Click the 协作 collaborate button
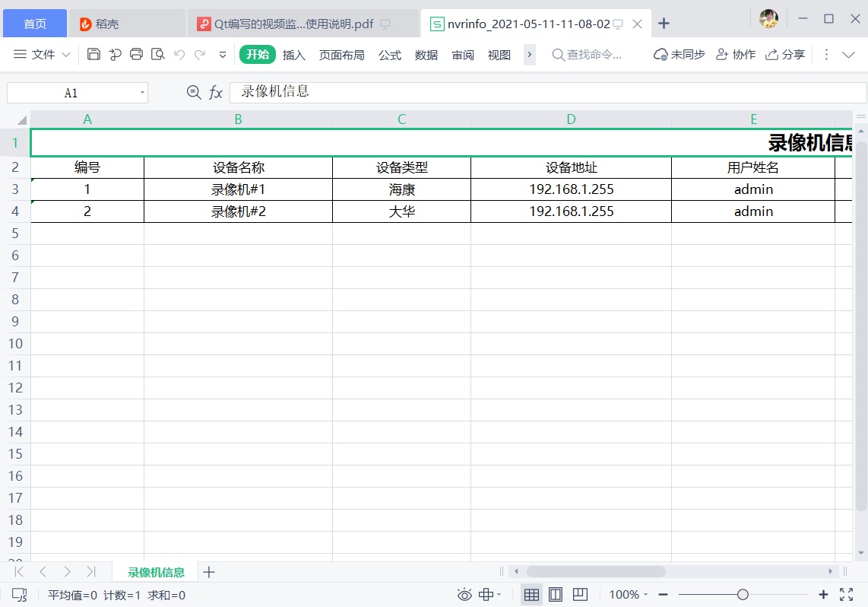Screen dimensions: 868x607 [736, 55]
